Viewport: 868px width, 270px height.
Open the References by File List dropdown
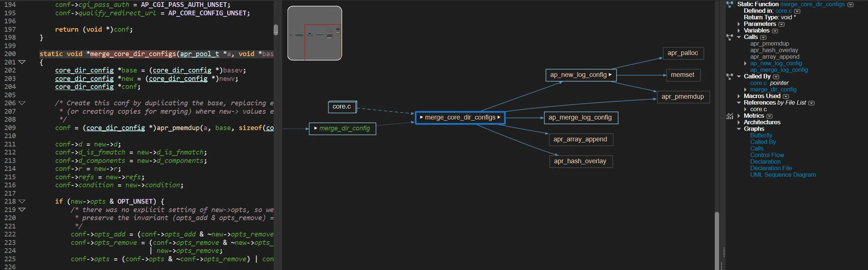coord(811,103)
